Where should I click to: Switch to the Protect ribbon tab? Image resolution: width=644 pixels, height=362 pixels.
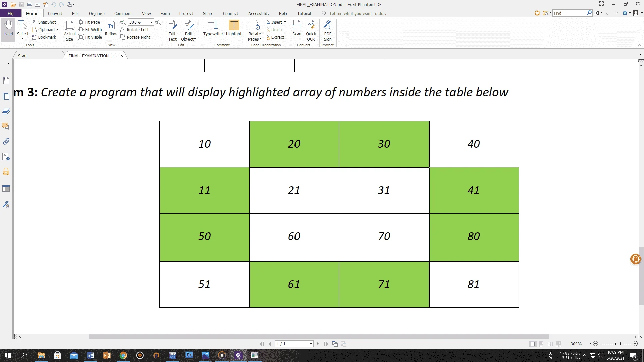(186, 13)
